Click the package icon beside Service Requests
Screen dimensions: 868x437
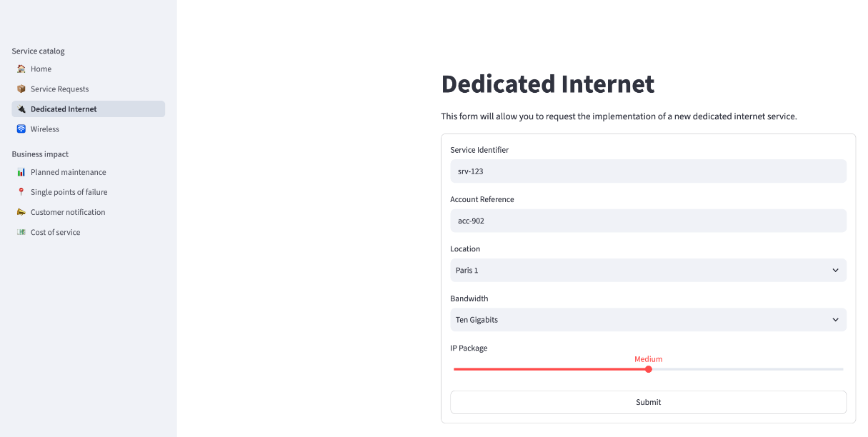21,89
